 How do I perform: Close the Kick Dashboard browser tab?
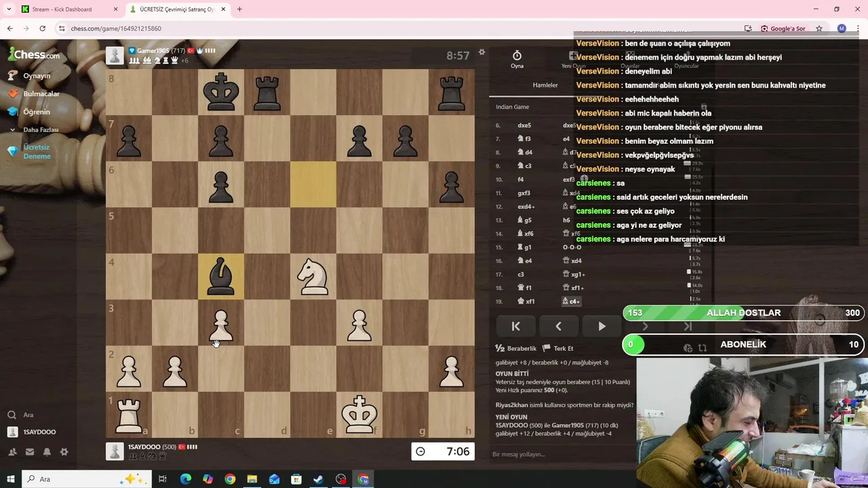click(x=115, y=9)
